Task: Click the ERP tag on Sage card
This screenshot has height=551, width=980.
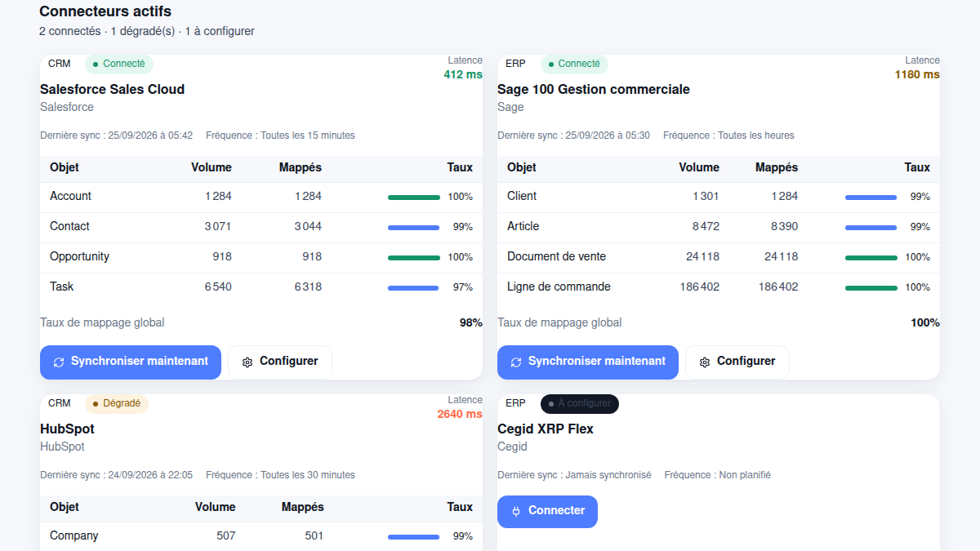Action: click(515, 64)
